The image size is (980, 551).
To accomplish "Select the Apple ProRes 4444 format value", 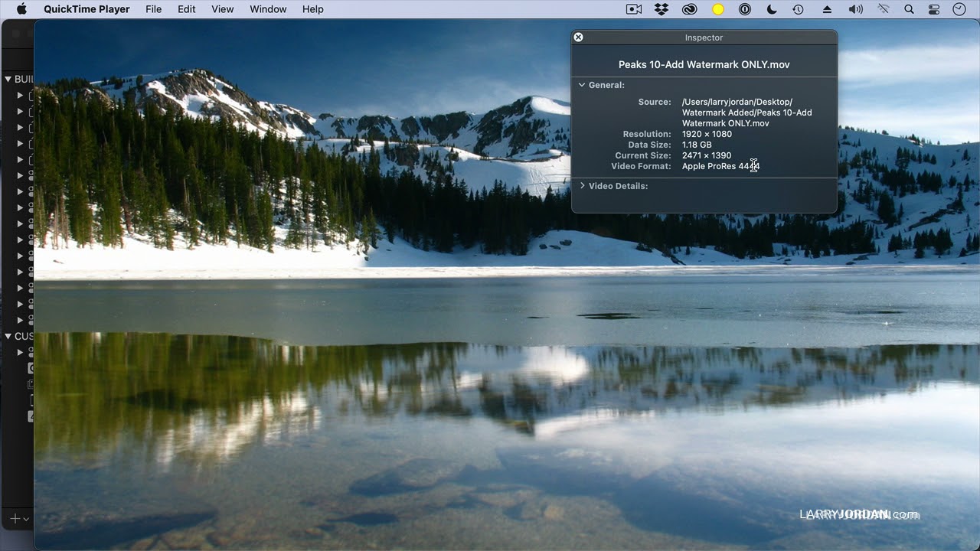I will coord(720,166).
